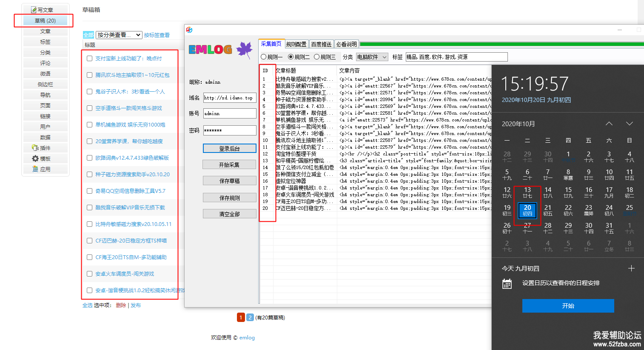This screenshot has width=644, height=350.
Task: Click the 账号 input field
Action: click(x=230, y=113)
